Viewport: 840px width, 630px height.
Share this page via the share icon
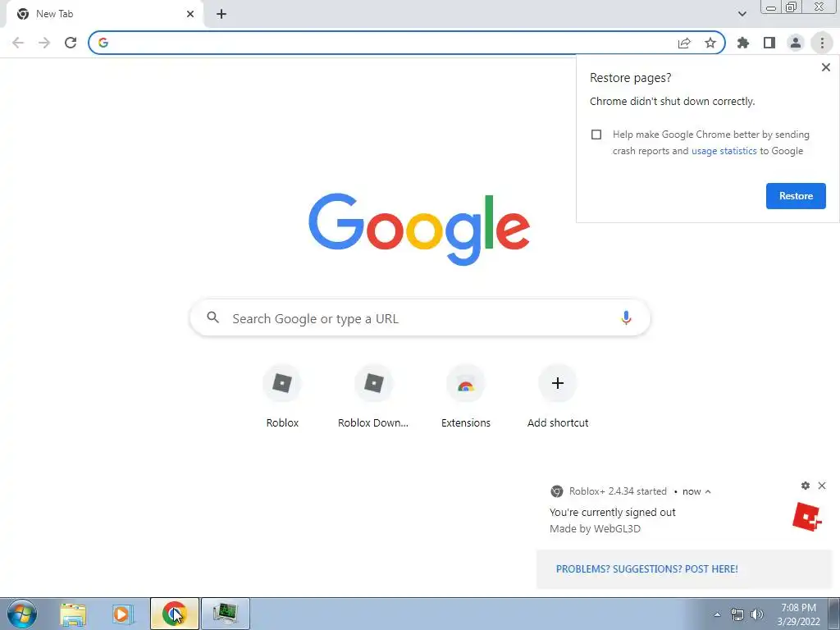[684, 43]
